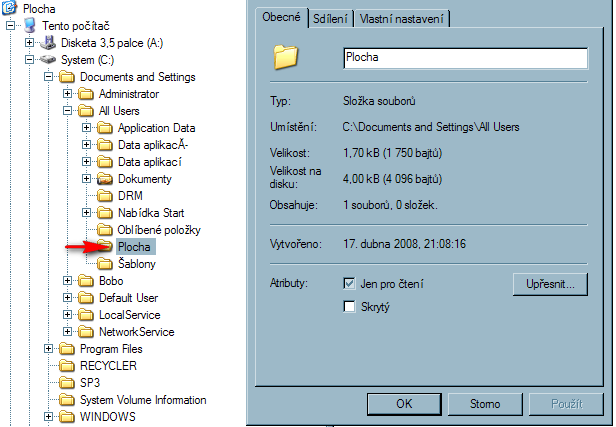Select the Šablony folder in tree
616x427 pixels.
136,264
